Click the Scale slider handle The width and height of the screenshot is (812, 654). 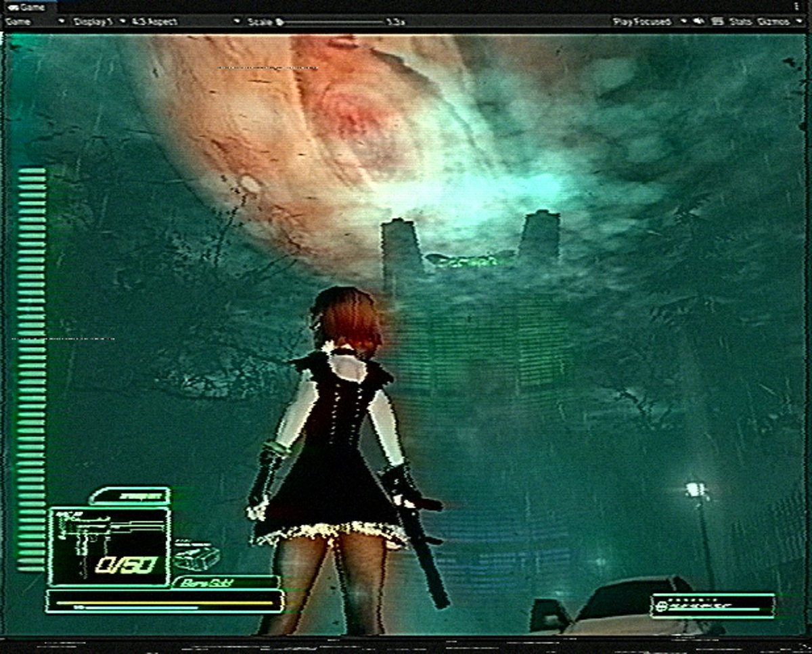pyautogui.click(x=279, y=22)
